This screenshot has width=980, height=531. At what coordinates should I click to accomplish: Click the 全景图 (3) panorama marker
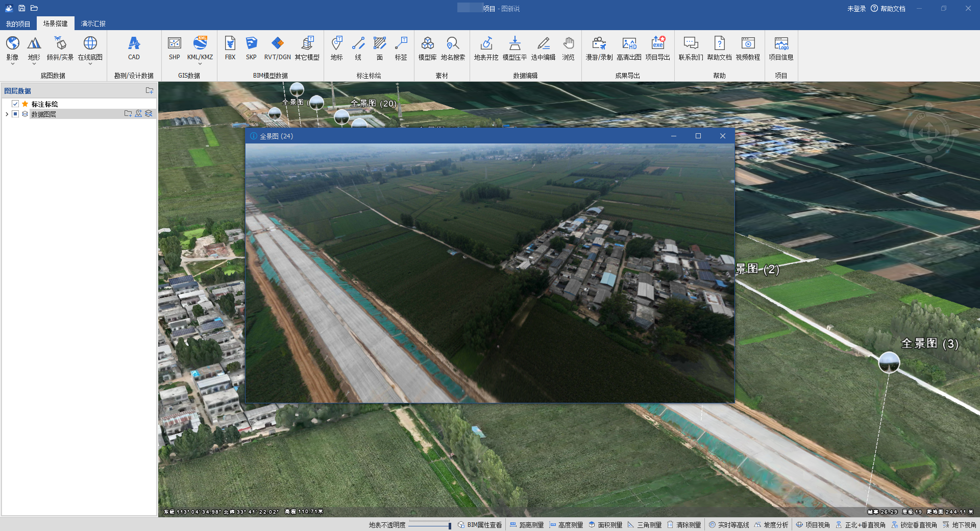click(x=889, y=363)
